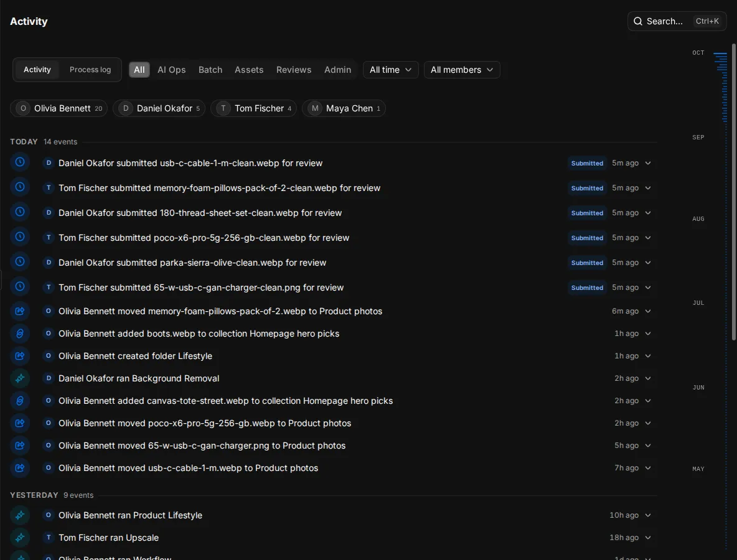Expand 180-thread-sheet-set-clean.webp event chevron
Viewport: 737px width, 560px height.
[x=648, y=213]
